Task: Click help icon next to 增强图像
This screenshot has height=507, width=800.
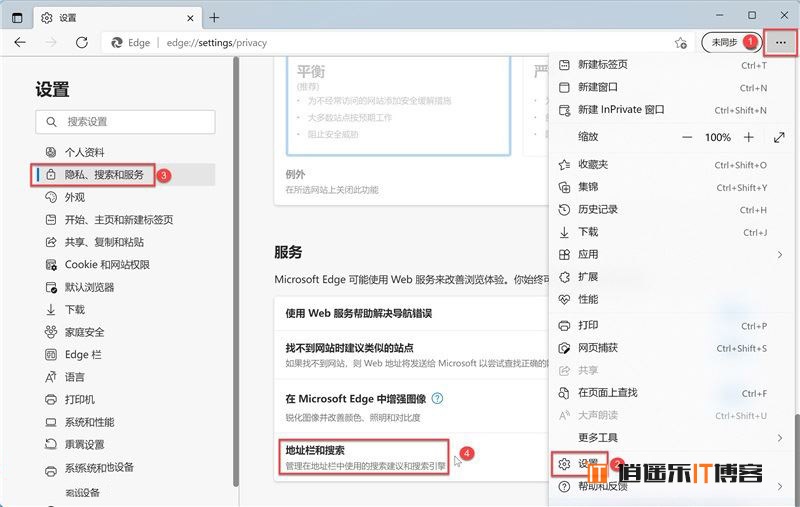Action: click(437, 398)
